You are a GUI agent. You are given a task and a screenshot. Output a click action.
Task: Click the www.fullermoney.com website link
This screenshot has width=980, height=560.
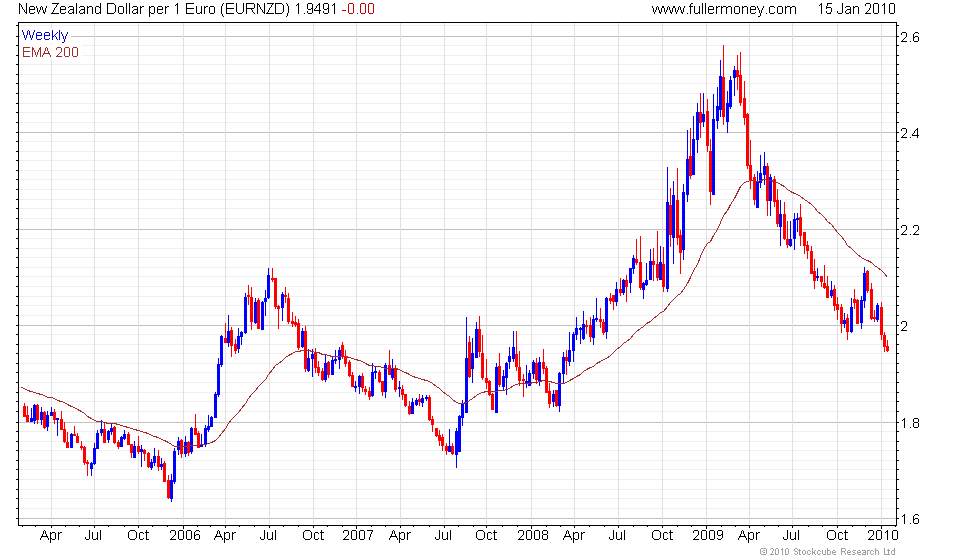click(x=723, y=9)
